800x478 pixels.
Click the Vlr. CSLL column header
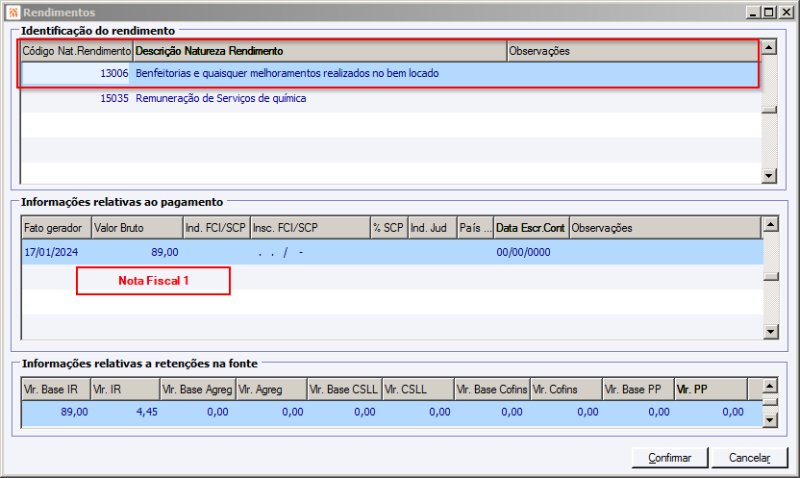coord(418,390)
